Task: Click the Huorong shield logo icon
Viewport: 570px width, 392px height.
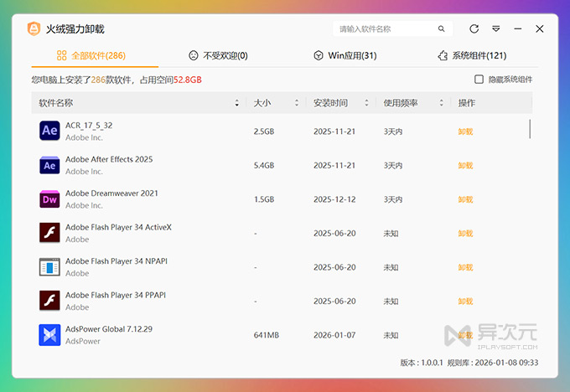Action: 34,28
